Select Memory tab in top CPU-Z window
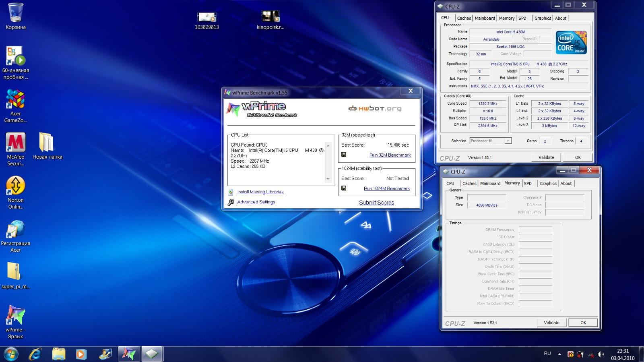 pyautogui.click(x=507, y=18)
